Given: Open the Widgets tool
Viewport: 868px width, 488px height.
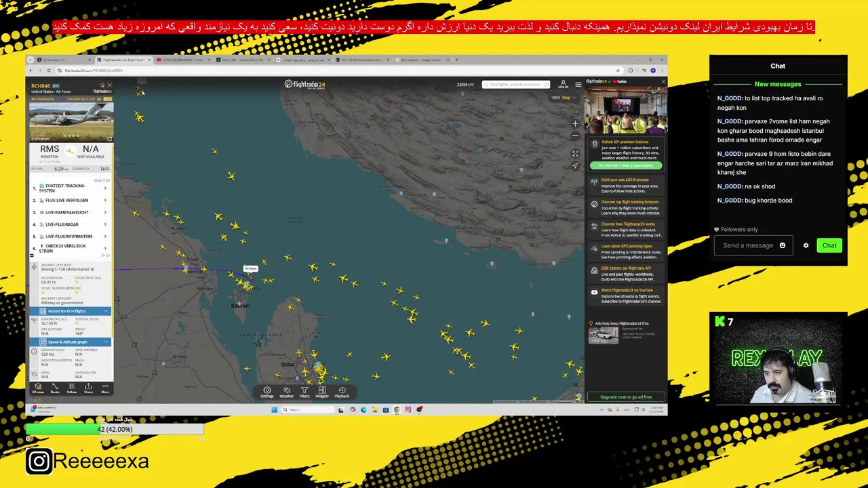Looking at the screenshot, I should point(322,392).
